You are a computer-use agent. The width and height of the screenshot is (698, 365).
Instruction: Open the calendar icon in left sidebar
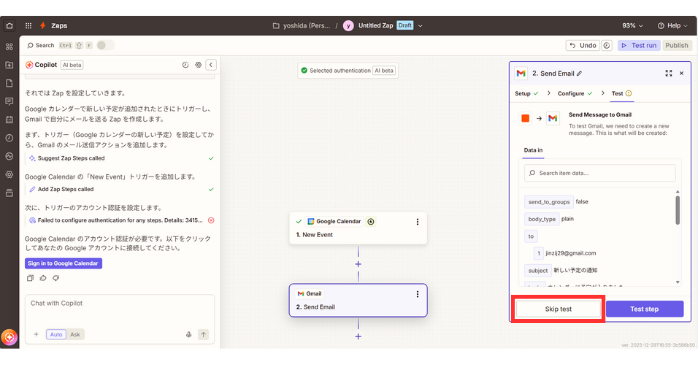[9, 120]
